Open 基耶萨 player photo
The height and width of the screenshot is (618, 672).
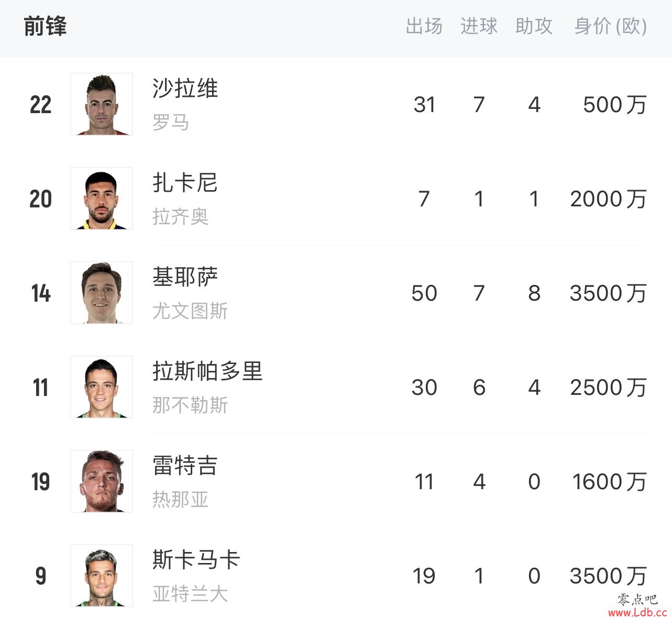coord(102,293)
